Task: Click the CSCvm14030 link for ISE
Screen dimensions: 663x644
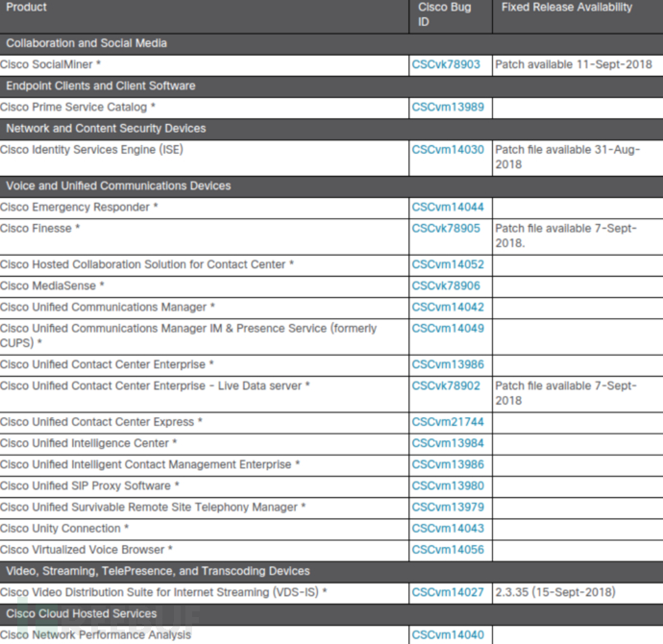Action: click(448, 150)
